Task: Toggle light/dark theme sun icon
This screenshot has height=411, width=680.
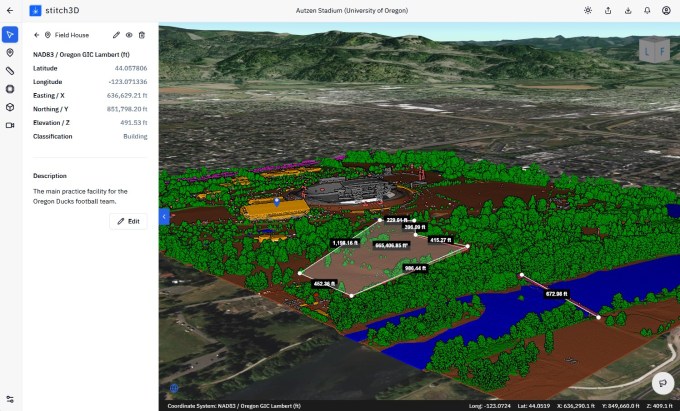Action: pyautogui.click(x=589, y=11)
